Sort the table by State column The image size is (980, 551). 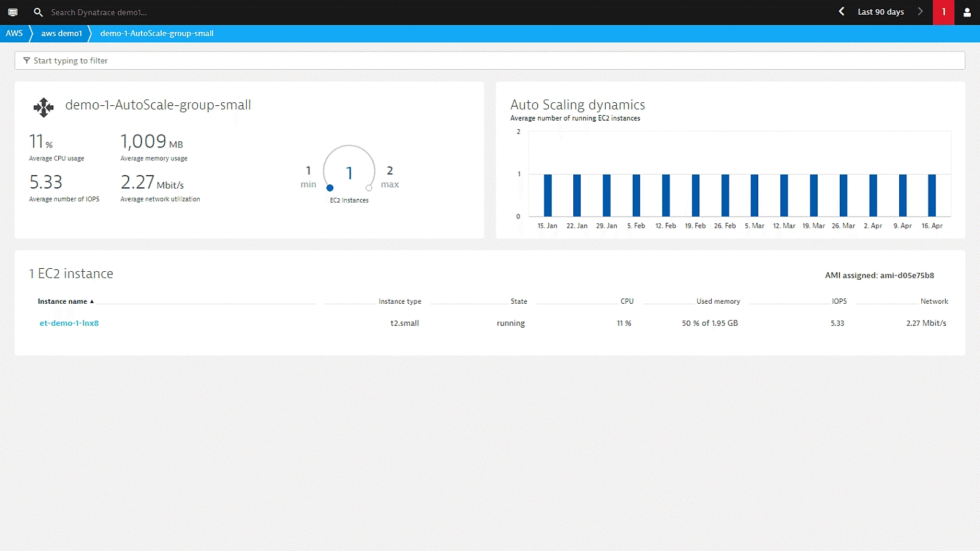(x=518, y=301)
